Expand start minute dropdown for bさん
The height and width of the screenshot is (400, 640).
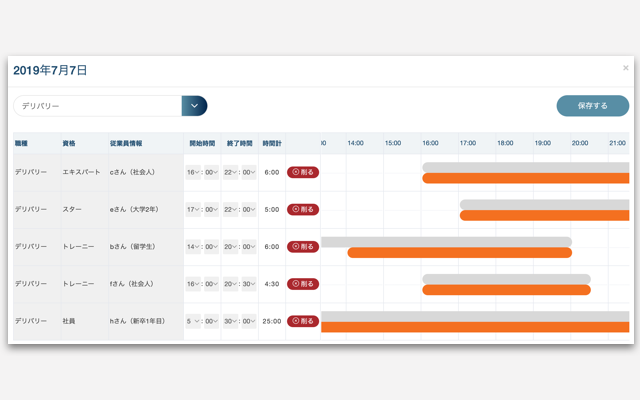[x=212, y=247]
